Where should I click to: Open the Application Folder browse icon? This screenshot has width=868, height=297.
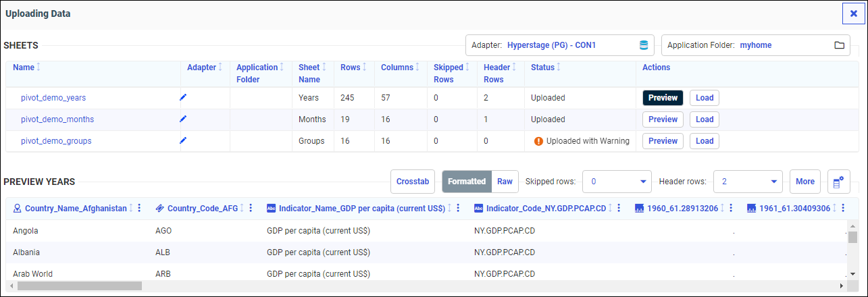pos(839,45)
